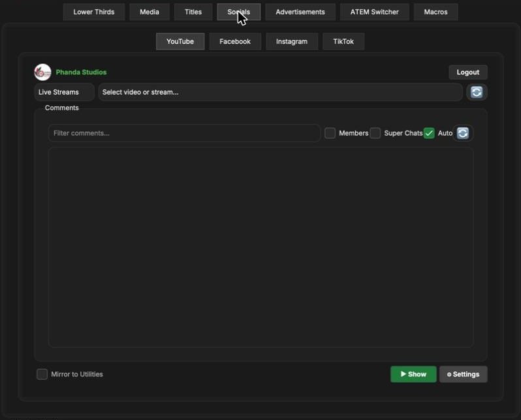Click the comments refresh icon beside Auto
521x420 pixels.
462,133
